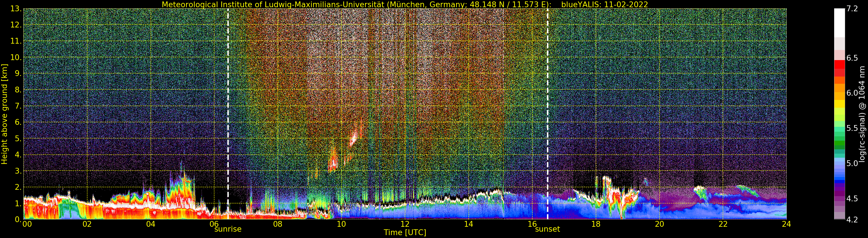Click the 'Time [UTC]' axis label
The image size is (868, 238).
point(405,233)
